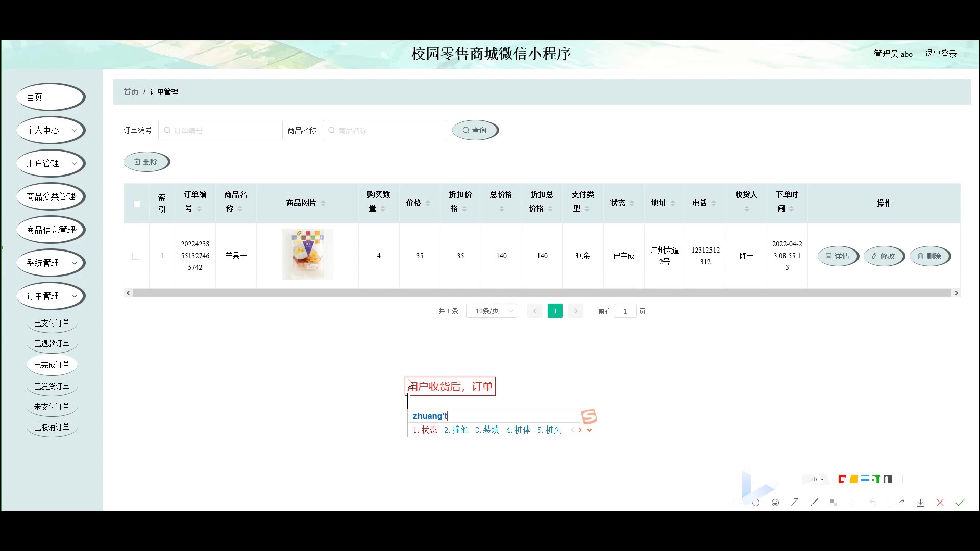
Task: Open the 已支付订单 submenu item
Action: coord(52,323)
